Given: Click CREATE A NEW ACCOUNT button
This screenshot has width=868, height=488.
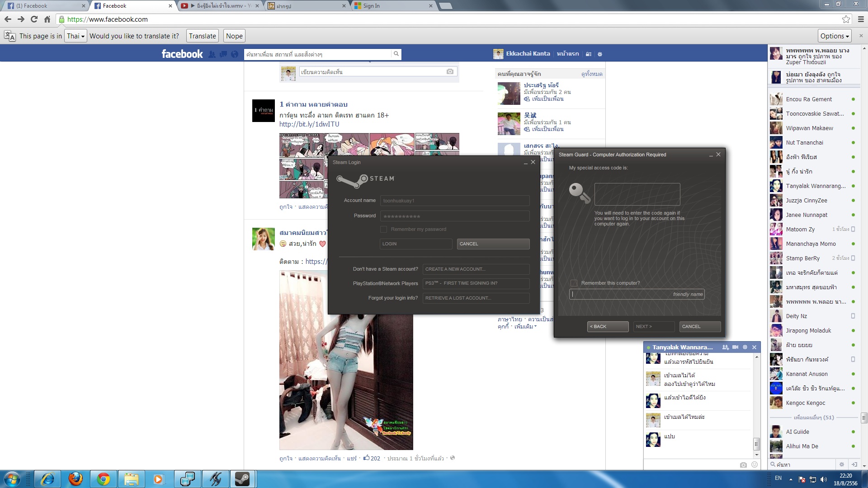Looking at the screenshot, I should coord(476,269).
